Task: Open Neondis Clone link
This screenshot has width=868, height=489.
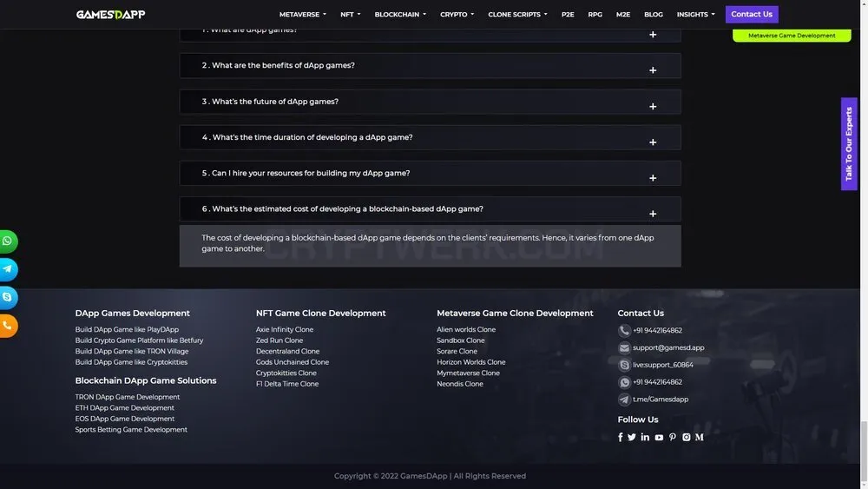Action: [460, 384]
